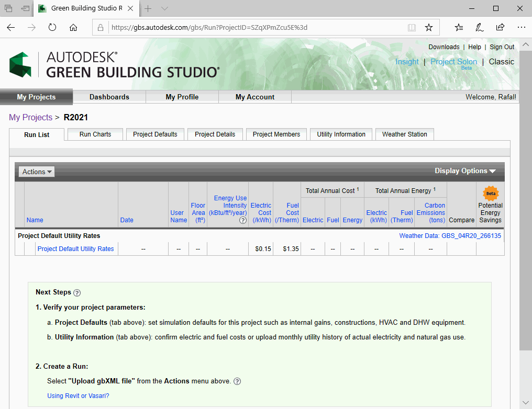
Task: Sort by Electric Cost (/kWh) header
Action: pyautogui.click(x=261, y=213)
